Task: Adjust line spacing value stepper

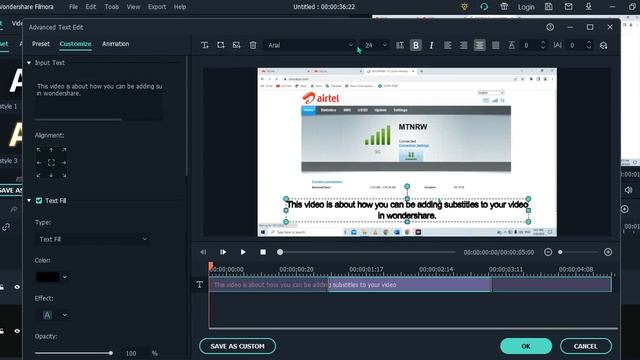Action: click(x=589, y=45)
